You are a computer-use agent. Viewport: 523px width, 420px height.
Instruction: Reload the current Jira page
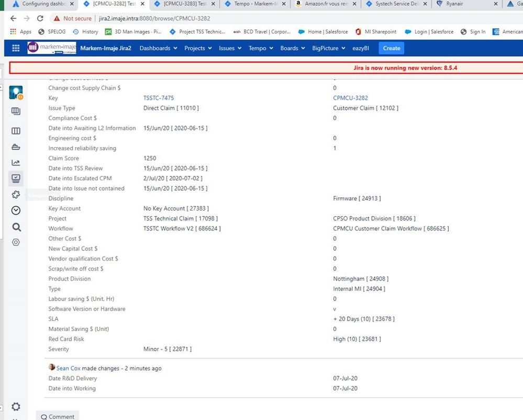(x=40, y=18)
